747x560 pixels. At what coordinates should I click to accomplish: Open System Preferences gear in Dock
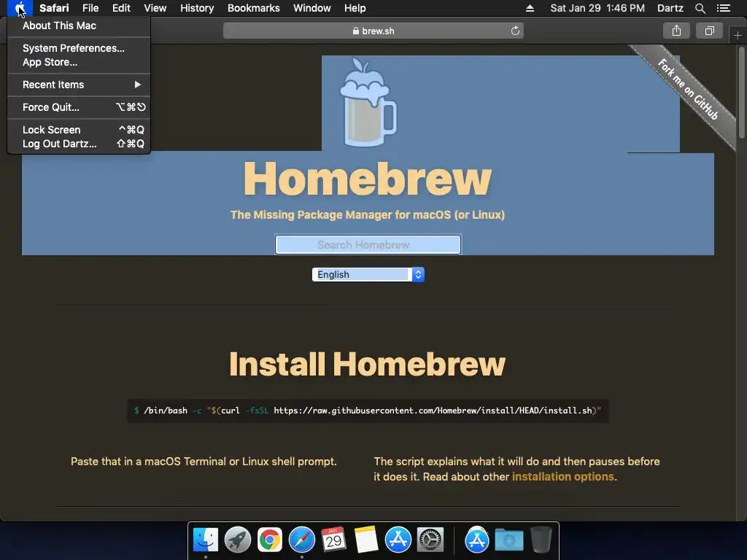coord(430,540)
